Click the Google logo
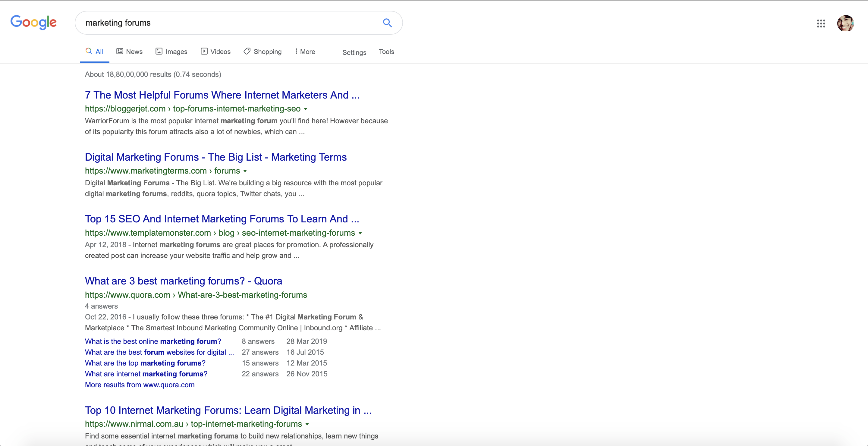Viewport: 868px width, 446px height. tap(33, 22)
